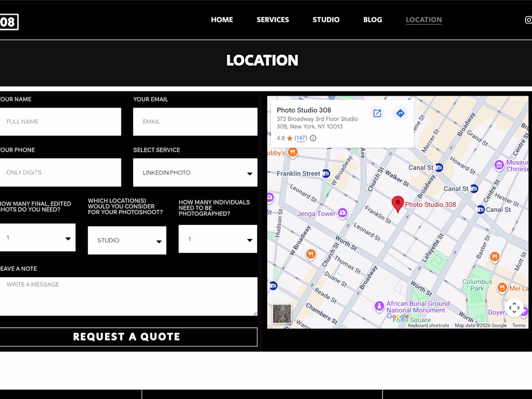Open the Select Service dropdown
Screen dimensions: 532x399
point(195,173)
